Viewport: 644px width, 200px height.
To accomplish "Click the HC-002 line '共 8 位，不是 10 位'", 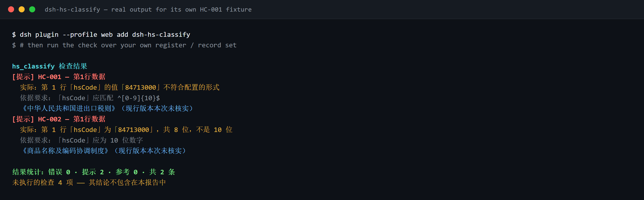I will [x=198, y=130].
